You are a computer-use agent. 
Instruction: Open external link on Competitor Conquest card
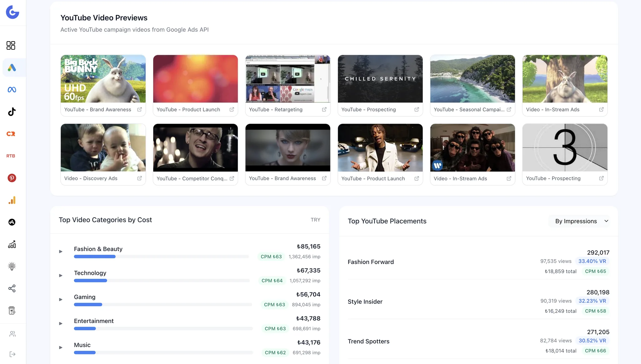point(232,178)
